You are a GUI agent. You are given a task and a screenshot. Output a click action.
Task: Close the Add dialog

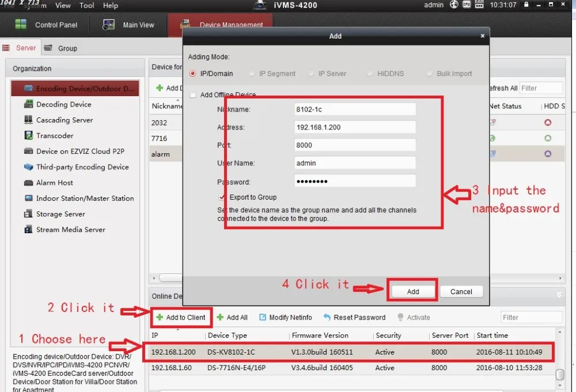[482, 36]
